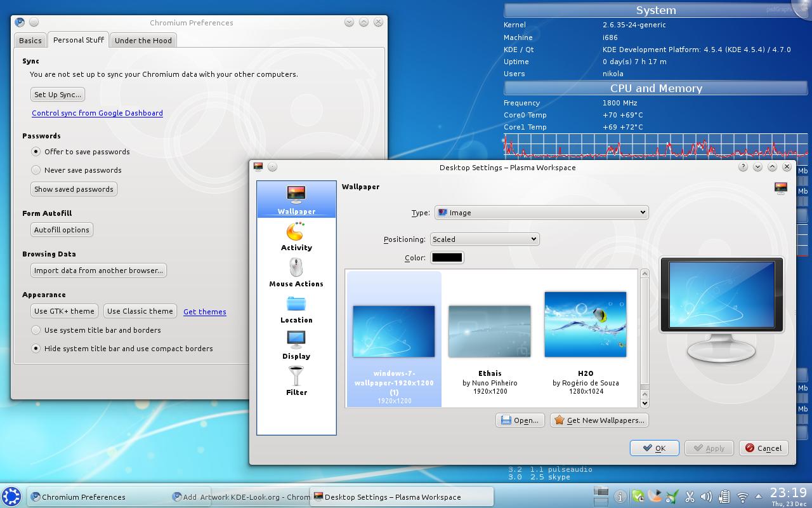Click wallpaper list scroll-up arrow

pos(645,274)
